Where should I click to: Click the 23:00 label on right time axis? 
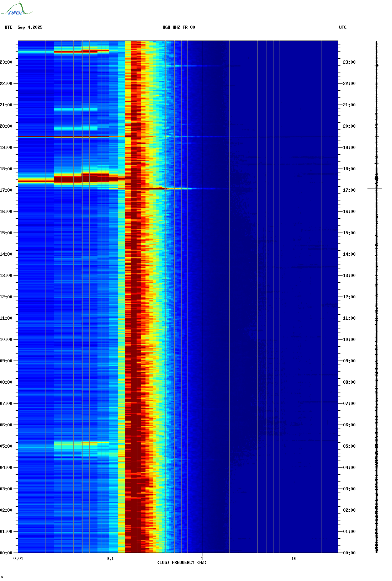pyautogui.click(x=349, y=62)
